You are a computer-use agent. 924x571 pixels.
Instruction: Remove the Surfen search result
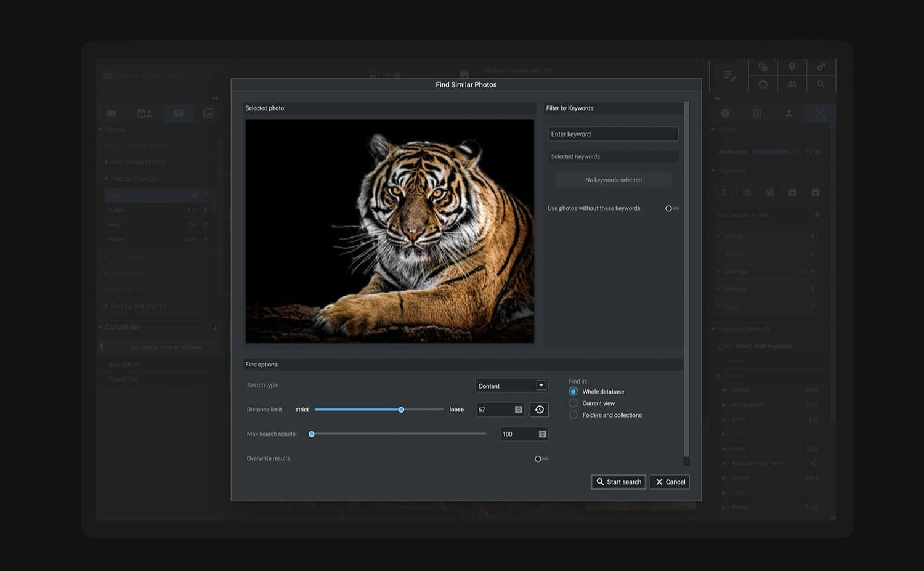click(206, 210)
